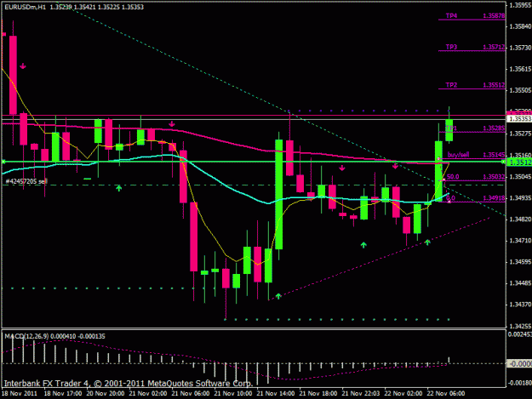The width and height of the screenshot is (532, 399).
Task: Click the 21 Nov 02:00 time label
Action: [148, 394]
